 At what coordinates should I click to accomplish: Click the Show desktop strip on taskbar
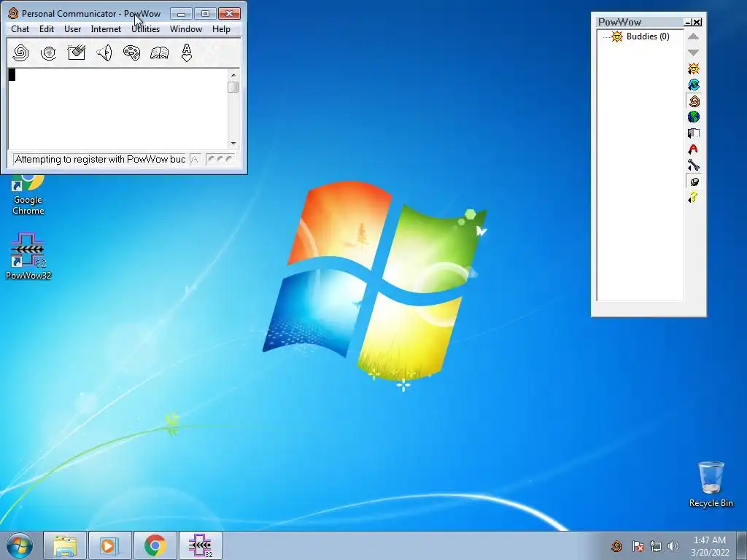tap(742, 545)
